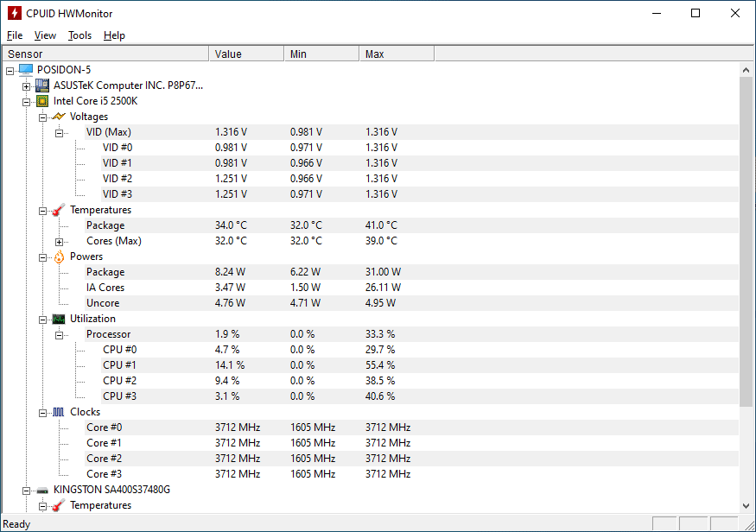Screen dimensions: 756x532
Task: Collapse the Processor utilization group
Action: pos(60,335)
